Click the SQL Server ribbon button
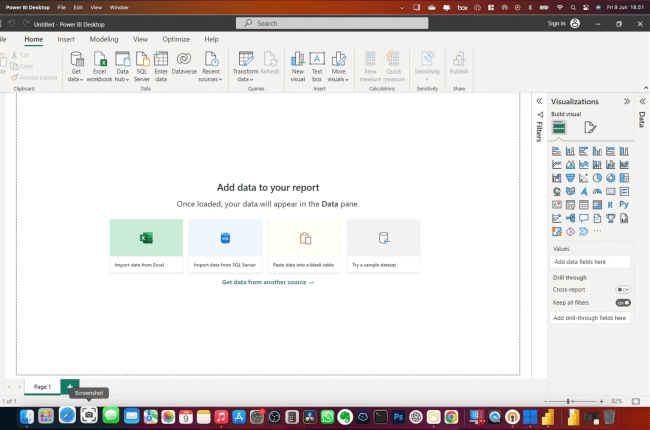 click(x=142, y=66)
